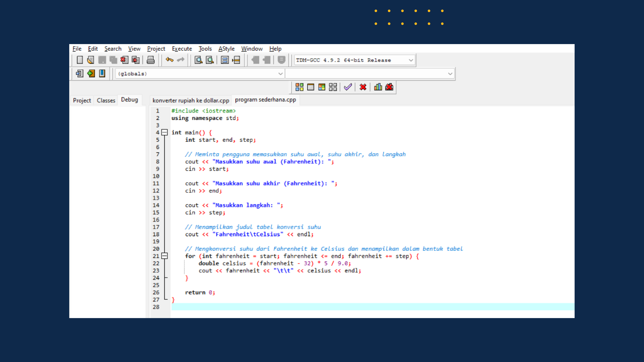Click the Rebuild All gray squares icon

pyautogui.click(x=333, y=87)
